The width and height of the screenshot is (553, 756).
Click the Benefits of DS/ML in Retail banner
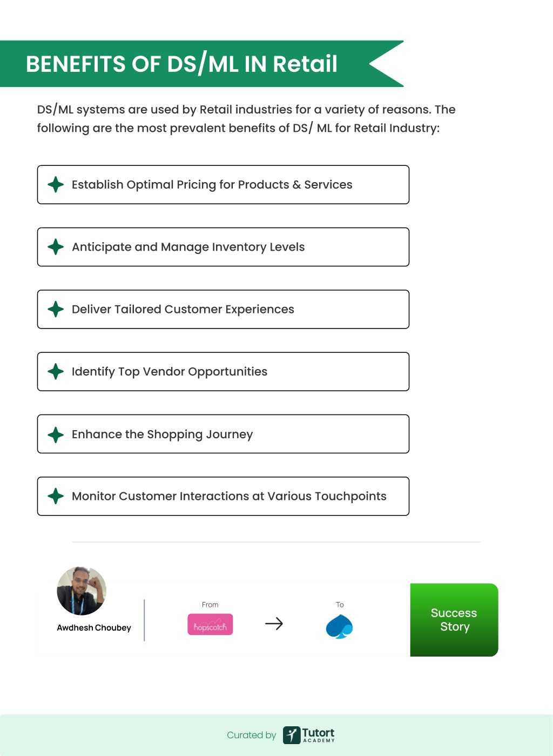click(x=202, y=64)
